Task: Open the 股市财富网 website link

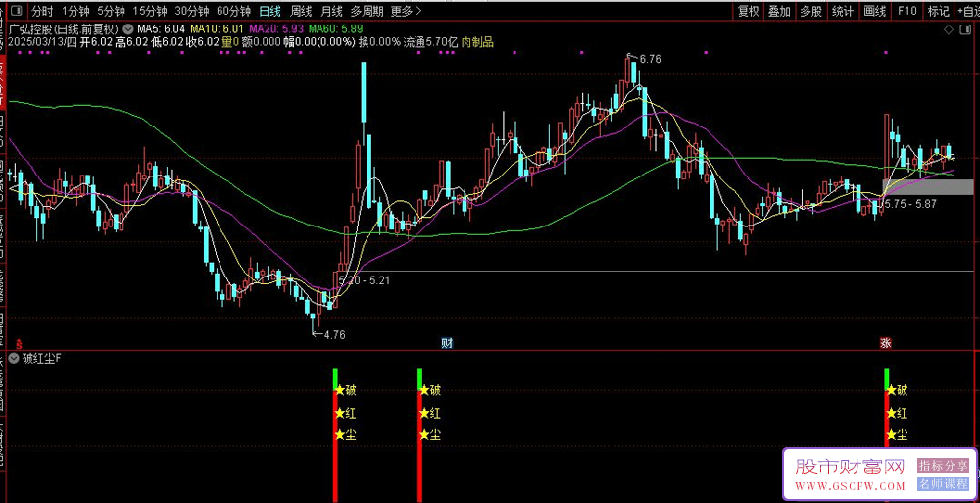Action: (x=850, y=475)
